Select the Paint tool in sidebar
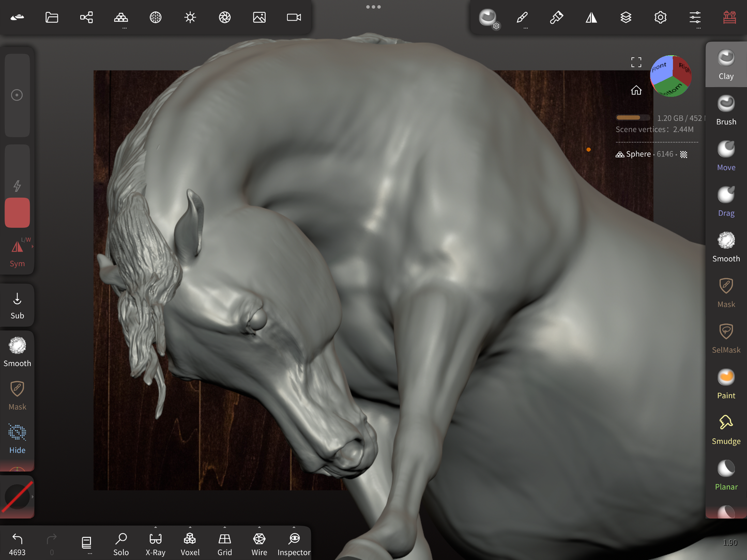The image size is (747, 560). click(x=726, y=384)
